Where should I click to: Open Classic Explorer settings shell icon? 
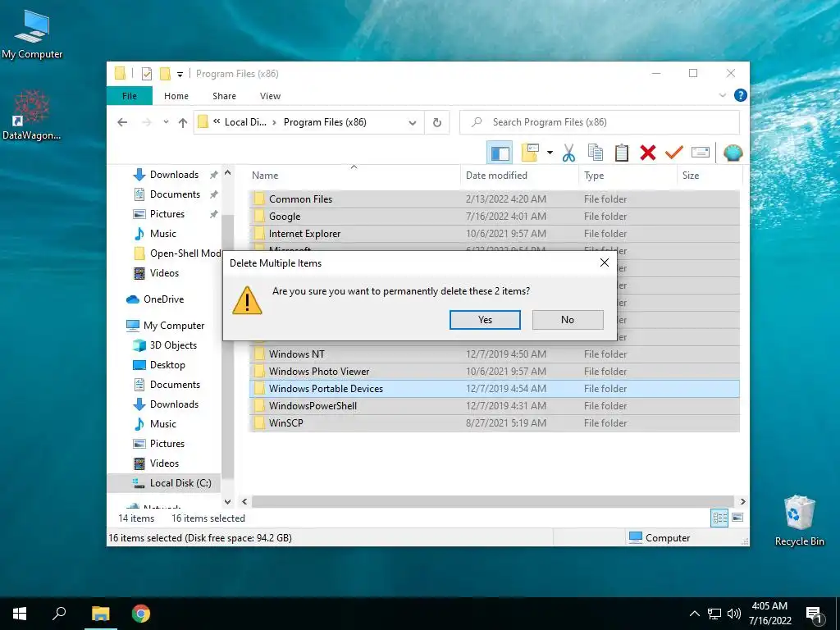pos(733,153)
